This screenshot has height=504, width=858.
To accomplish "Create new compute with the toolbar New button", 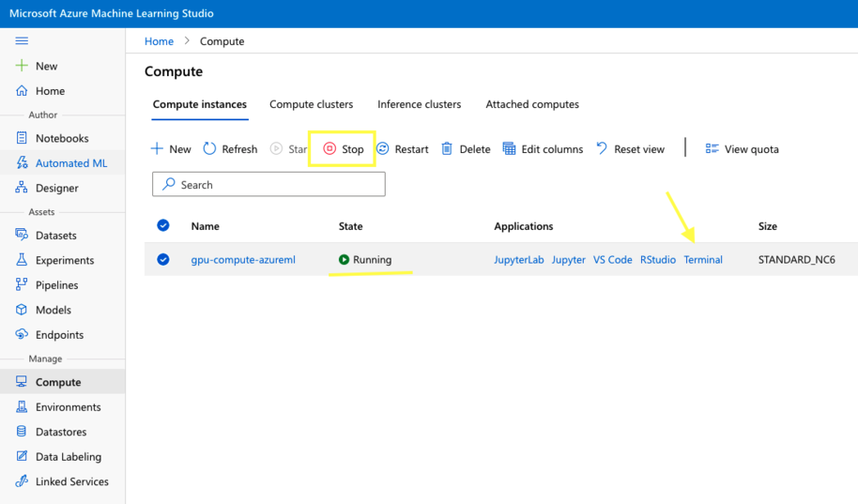I will pyautogui.click(x=171, y=149).
